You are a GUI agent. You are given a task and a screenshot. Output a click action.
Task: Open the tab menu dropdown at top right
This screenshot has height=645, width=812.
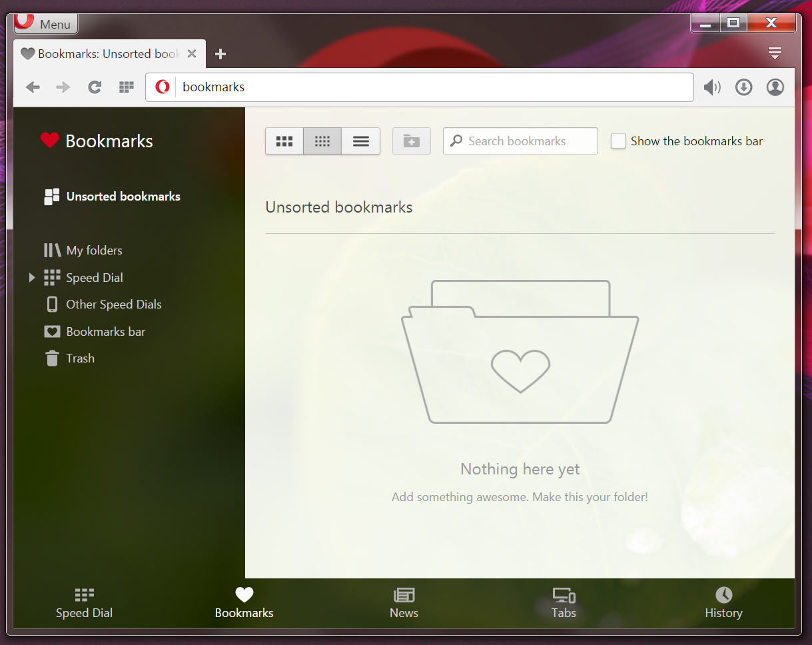click(x=775, y=53)
